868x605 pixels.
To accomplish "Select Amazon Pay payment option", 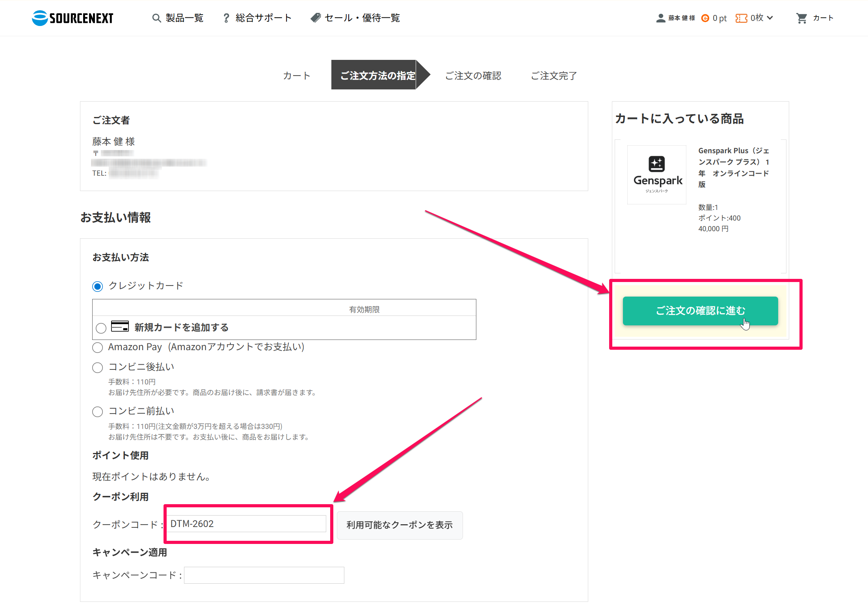I will [98, 347].
